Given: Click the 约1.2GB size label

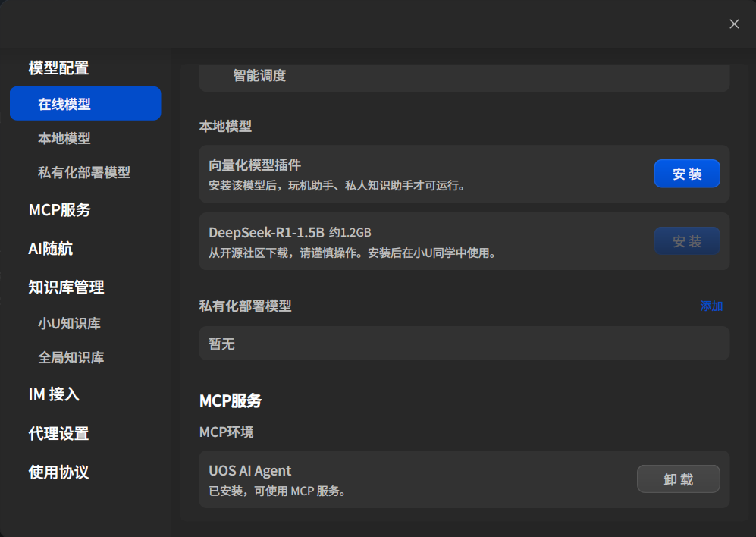Looking at the screenshot, I should click(350, 233).
